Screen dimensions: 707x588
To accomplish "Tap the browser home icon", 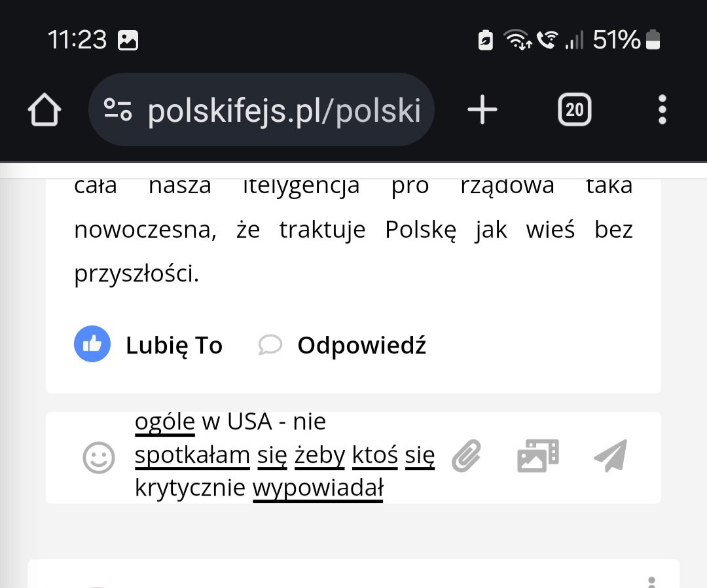I will point(45,110).
